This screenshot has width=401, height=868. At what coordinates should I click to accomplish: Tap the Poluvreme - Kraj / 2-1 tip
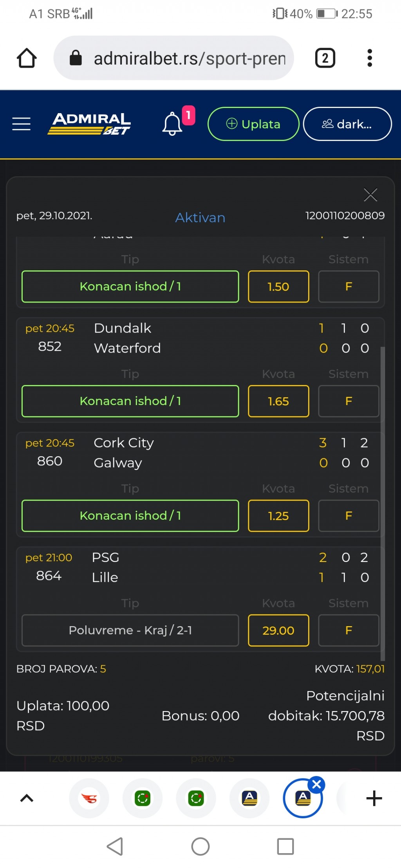[x=130, y=630]
